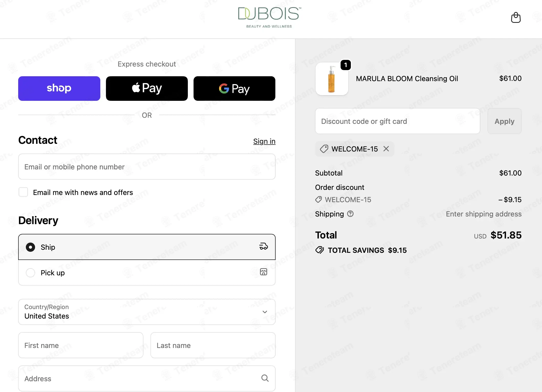Screen dimensions: 542x392
Task: Click the MARULA BLOOM Cleansing Oil product name
Action: point(407,79)
